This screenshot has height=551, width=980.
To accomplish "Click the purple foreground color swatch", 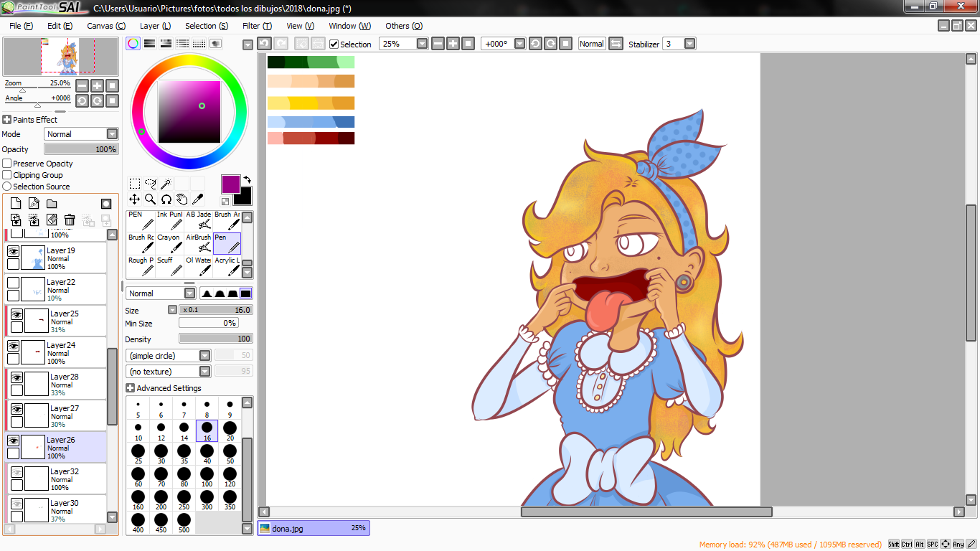I will (x=230, y=184).
